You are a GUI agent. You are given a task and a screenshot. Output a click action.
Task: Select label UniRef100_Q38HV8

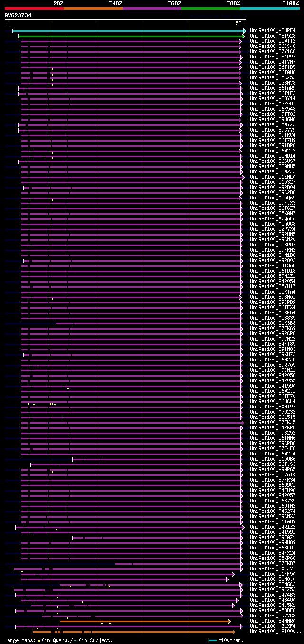click(x=273, y=83)
